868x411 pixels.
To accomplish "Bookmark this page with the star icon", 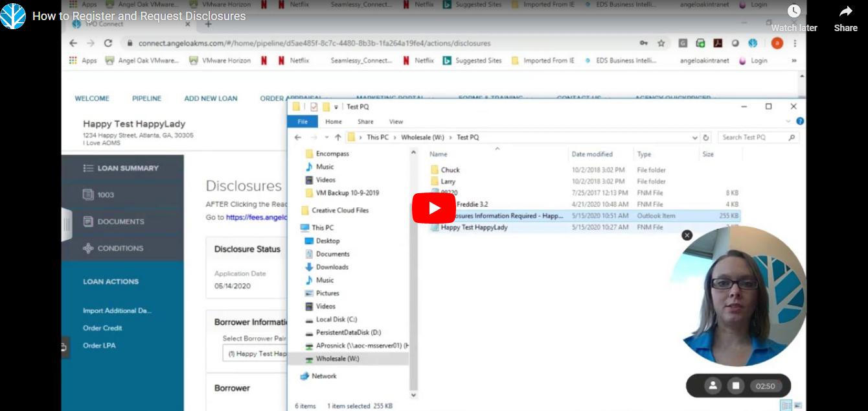I will (x=661, y=43).
